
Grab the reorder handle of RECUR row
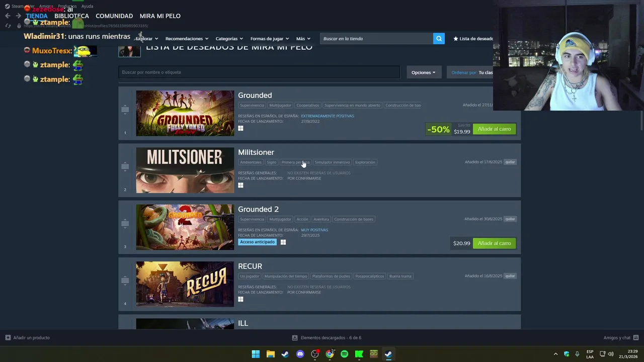pyautogui.click(x=125, y=280)
